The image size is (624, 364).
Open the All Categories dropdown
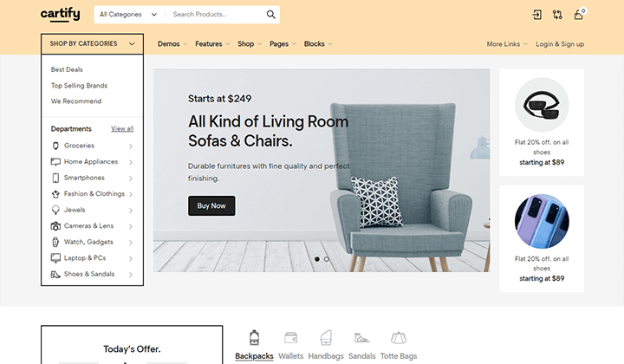[x=128, y=15]
